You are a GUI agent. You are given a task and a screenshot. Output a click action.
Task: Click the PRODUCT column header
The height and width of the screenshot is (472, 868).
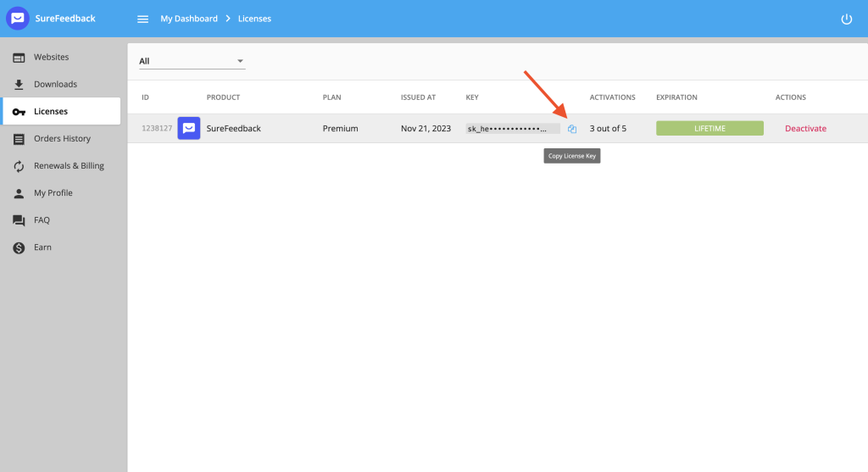point(223,97)
